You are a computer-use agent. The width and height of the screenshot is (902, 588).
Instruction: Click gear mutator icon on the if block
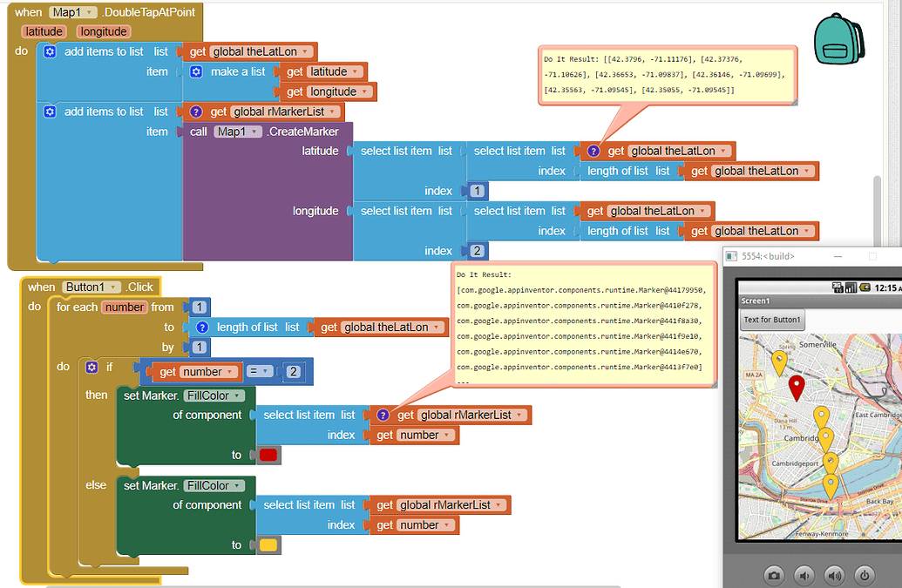pyautogui.click(x=92, y=367)
